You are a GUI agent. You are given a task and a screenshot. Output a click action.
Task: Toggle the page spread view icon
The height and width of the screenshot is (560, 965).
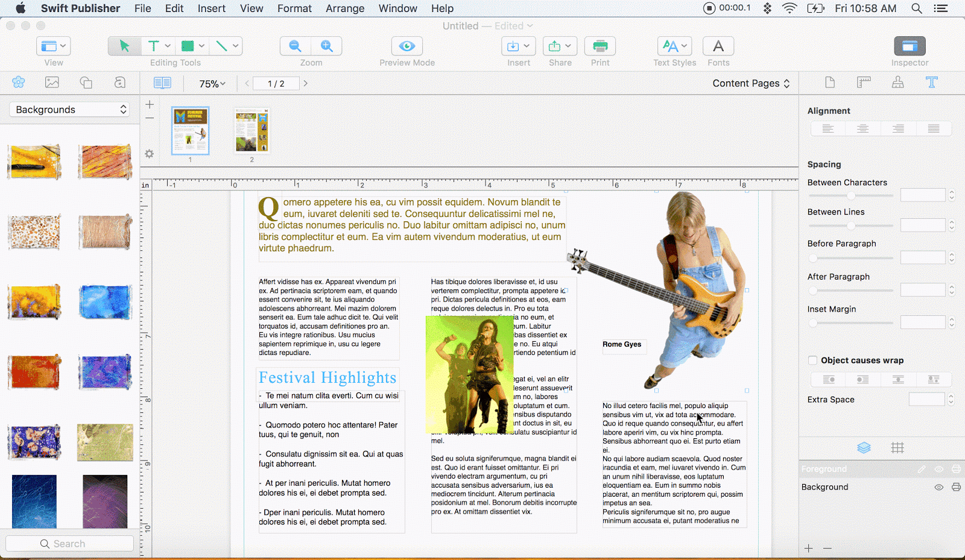(x=162, y=83)
